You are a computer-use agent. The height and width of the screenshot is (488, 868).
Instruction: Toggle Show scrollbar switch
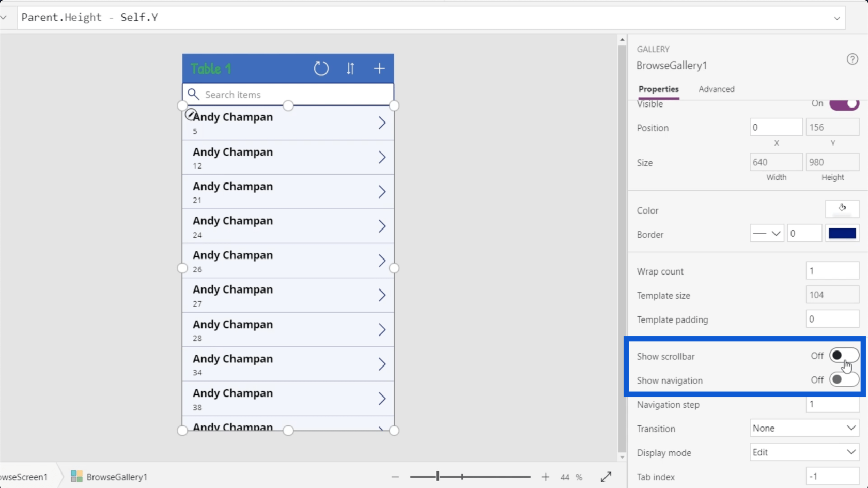844,356
